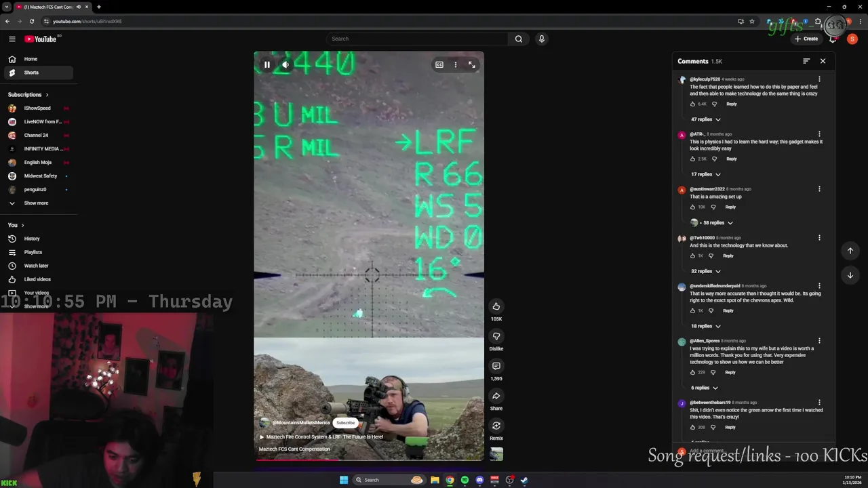The image size is (868, 488).
Task: Open Spotify from the taskbar
Action: [465, 480]
